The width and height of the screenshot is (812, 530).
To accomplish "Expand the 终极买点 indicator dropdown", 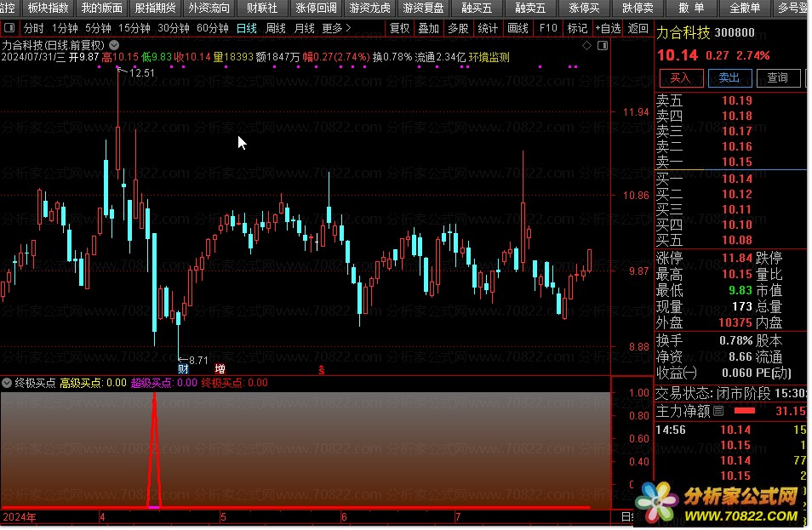I will point(7,383).
